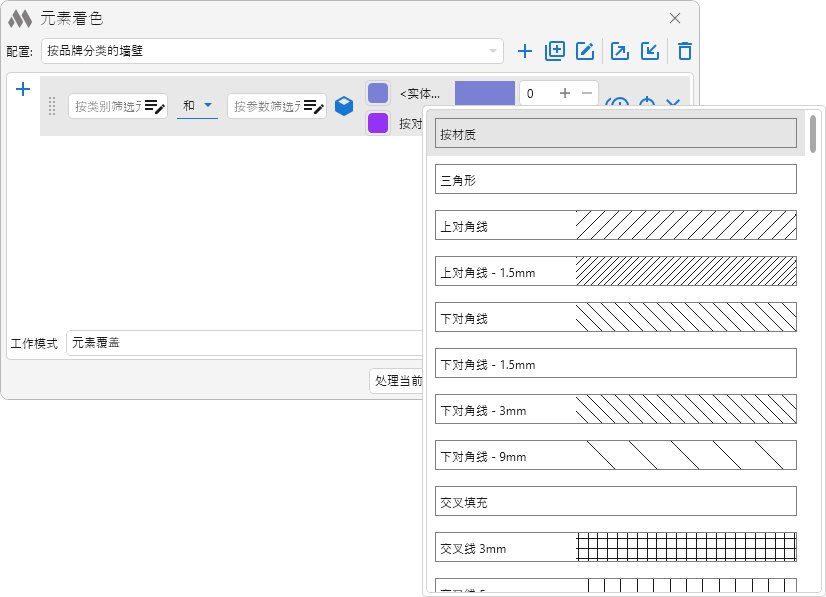Click the import configuration icon
826x597 pixels.
(x=650, y=51)
